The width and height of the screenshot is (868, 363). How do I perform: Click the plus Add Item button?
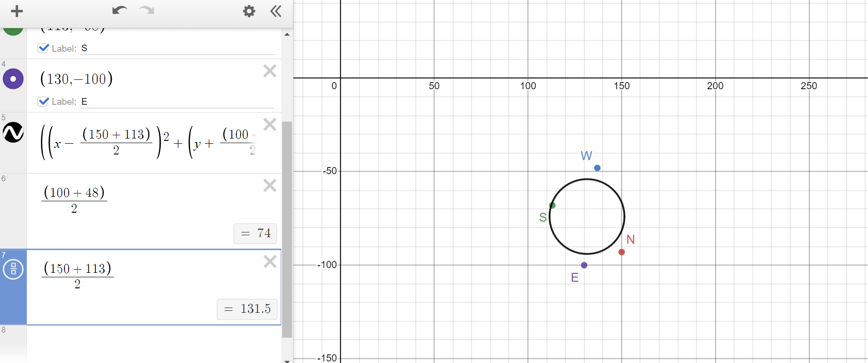click(17, 11)
